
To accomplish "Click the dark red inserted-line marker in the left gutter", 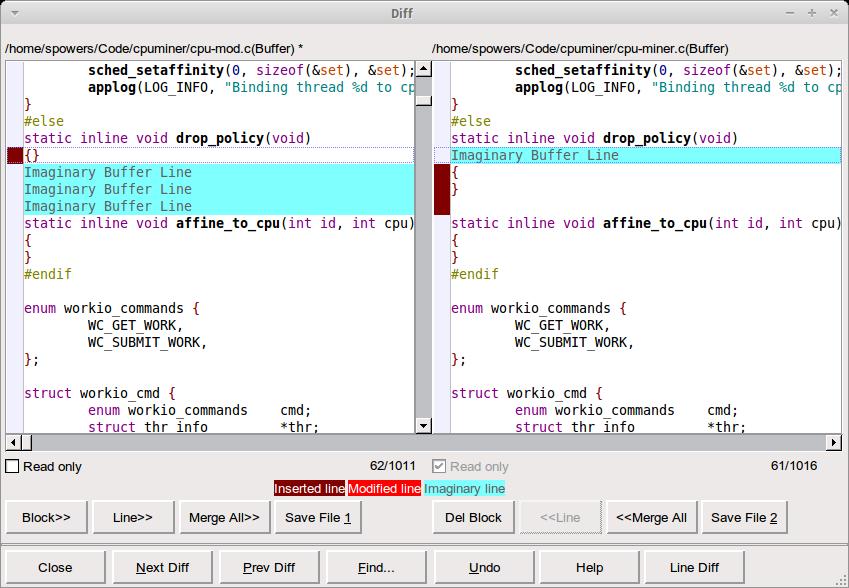I will pyautogui.click(x=14, y=155).
